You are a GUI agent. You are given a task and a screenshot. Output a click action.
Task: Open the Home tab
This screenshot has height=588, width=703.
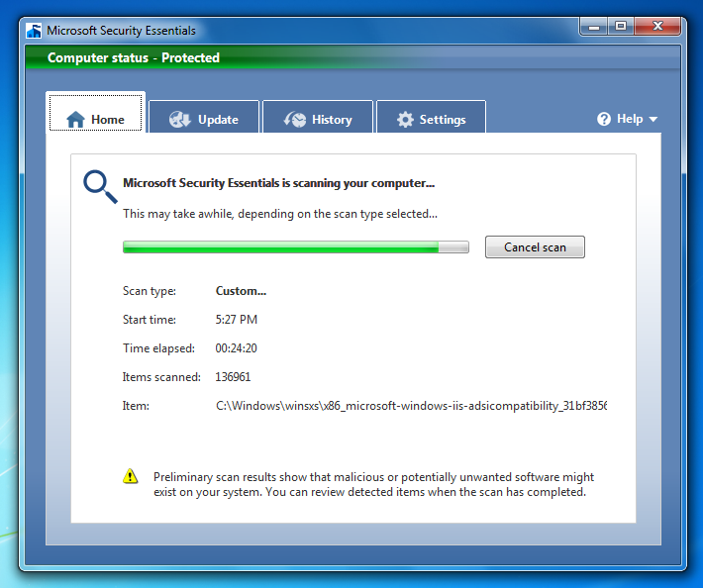(95, 113)
